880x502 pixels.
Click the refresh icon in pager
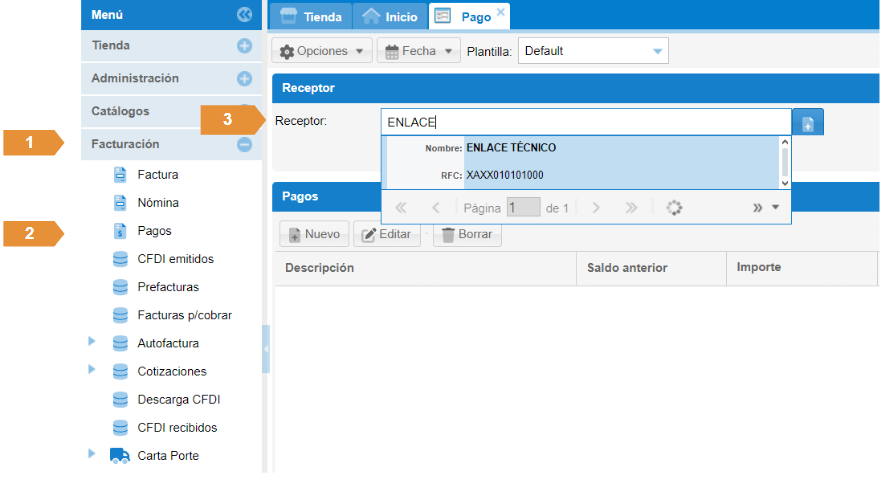[x=674, y=208]
